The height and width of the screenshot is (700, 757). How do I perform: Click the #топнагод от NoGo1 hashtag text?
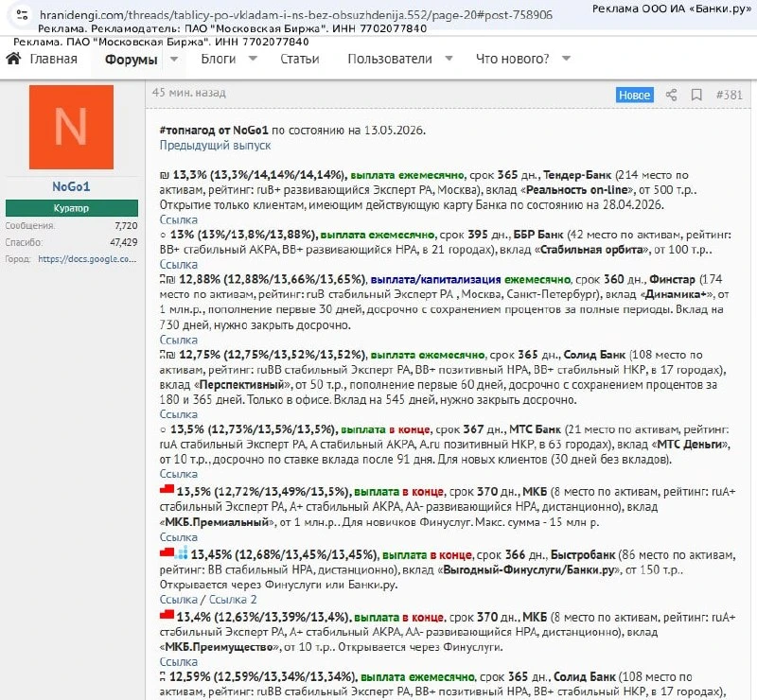(x=214, y=130)
